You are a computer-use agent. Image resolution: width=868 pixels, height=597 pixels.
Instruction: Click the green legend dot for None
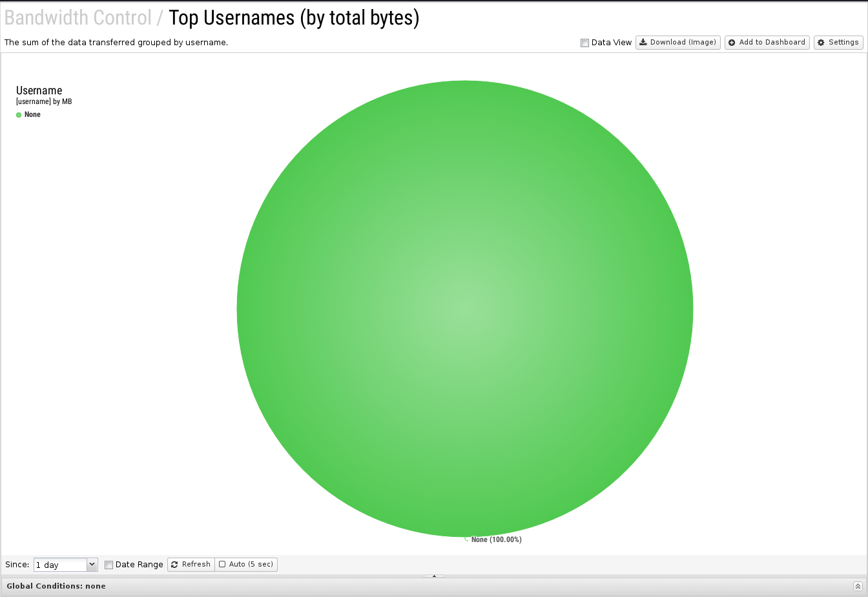pos(19,115)
